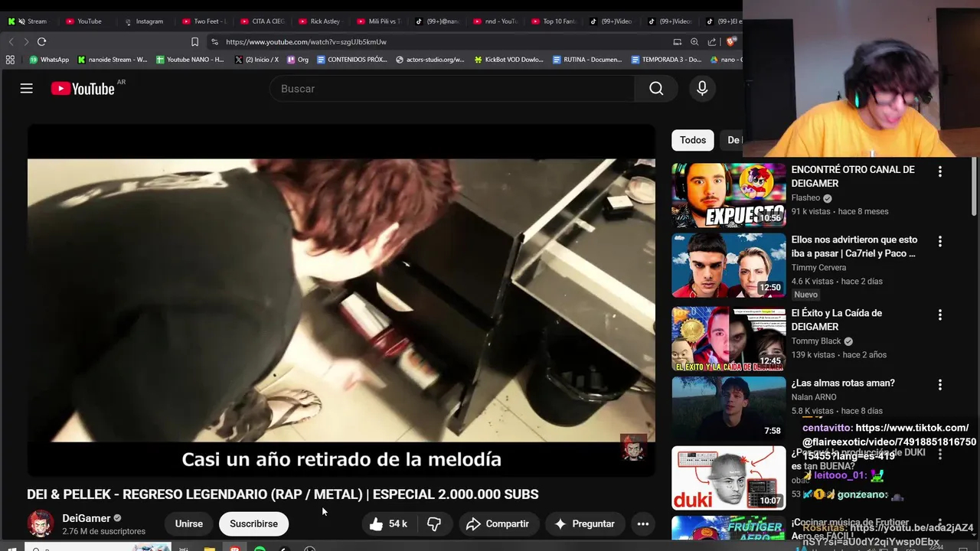980x551 pixels.
Task: Go forward with the browser forward arrow
Action: point(26,41)
